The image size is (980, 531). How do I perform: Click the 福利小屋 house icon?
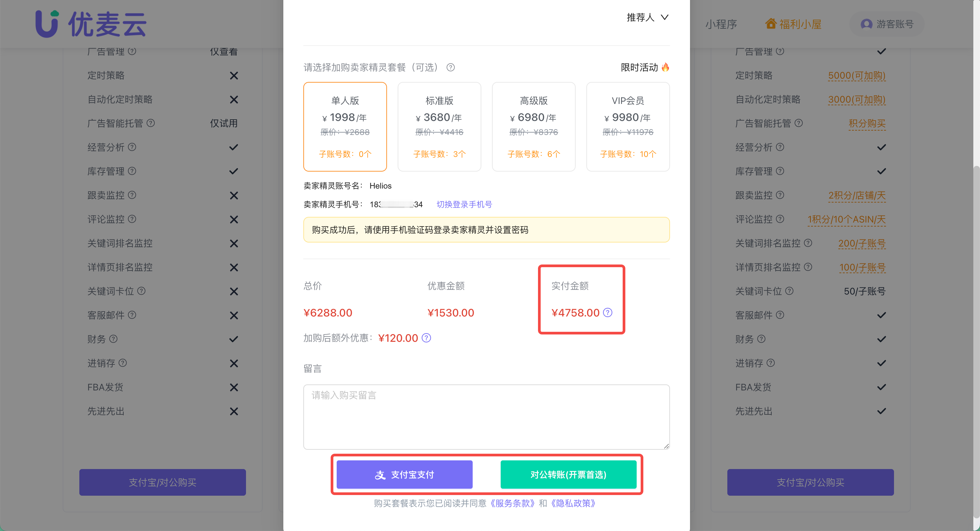point(771,24)
